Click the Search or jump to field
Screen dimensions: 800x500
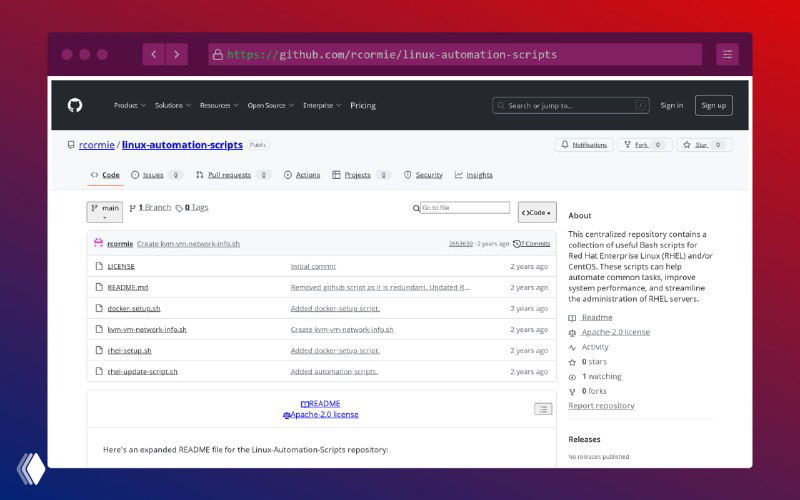[x=570, y=105]
